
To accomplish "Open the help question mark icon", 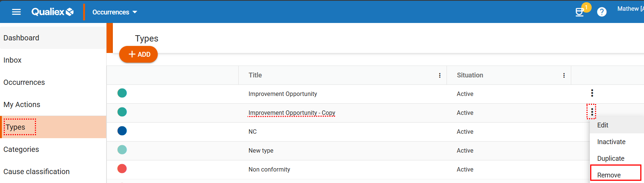I will click(x=602, y=12).
